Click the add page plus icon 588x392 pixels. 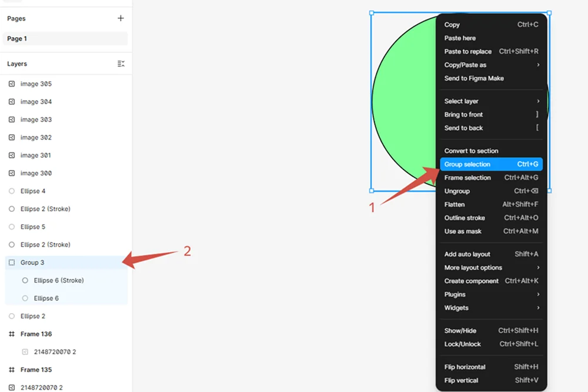tap(121, 18)
